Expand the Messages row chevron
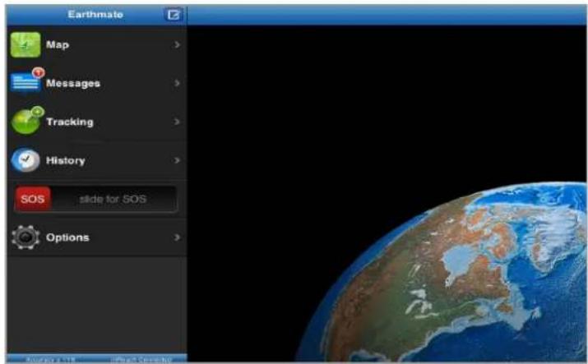588x364 pixels. coord(177,83)
